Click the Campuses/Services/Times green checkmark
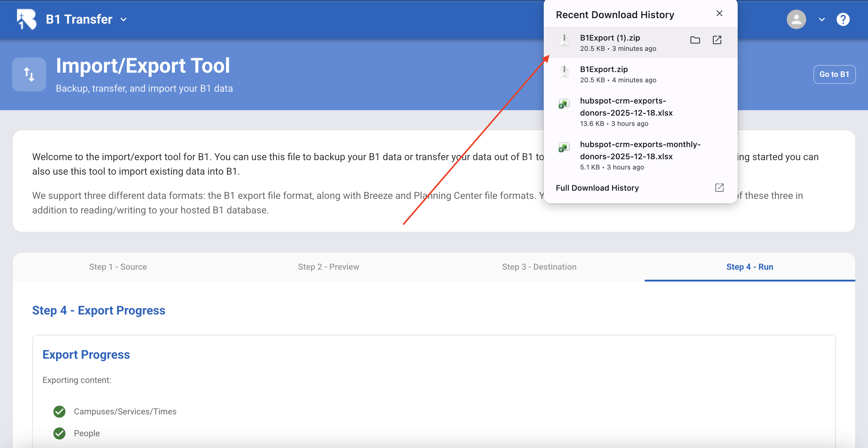868x448 pixels. [x=59, y=411]
